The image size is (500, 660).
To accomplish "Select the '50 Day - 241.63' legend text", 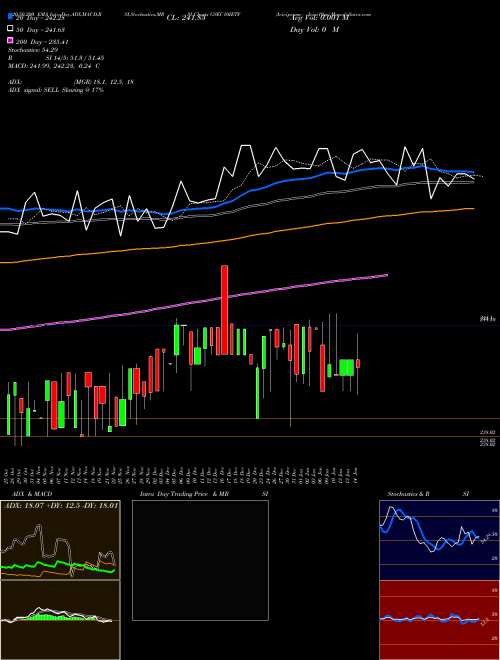I will pyautogui.click(x=40, y=29).
